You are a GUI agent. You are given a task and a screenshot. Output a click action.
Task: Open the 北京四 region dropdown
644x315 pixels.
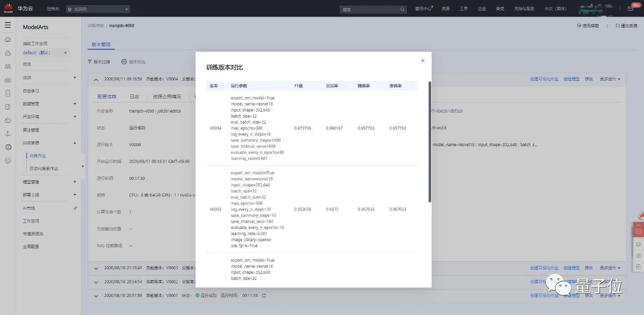(x=98, y=9)
